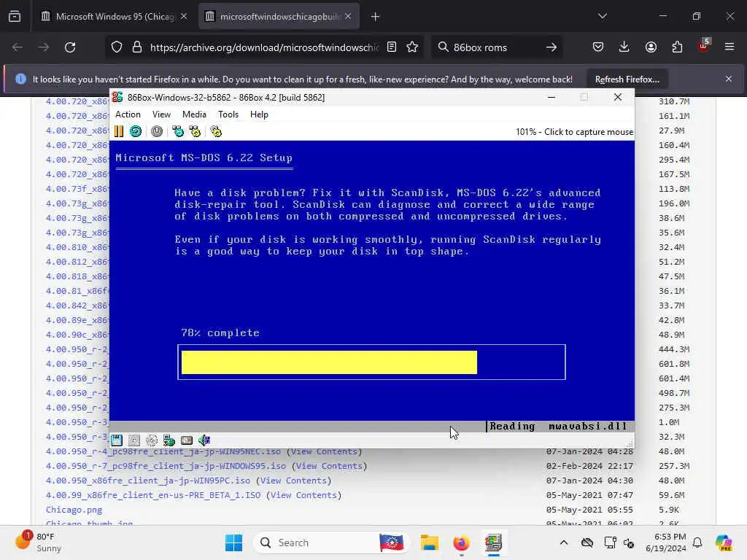Viewport: 747px width, 560px height.
Task: Click the Refresh Firefox... button
Action: click(x=627, y=79)
